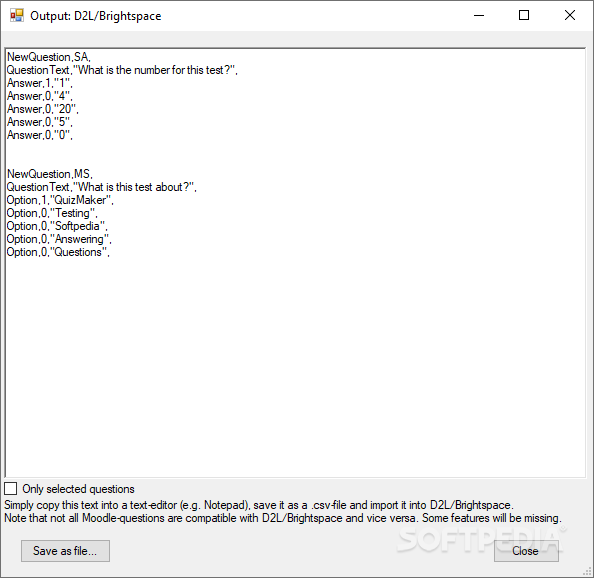This screenshot has width=594, height=578.
Task: Enable Only selected questions checkbox
Action: 11,489
